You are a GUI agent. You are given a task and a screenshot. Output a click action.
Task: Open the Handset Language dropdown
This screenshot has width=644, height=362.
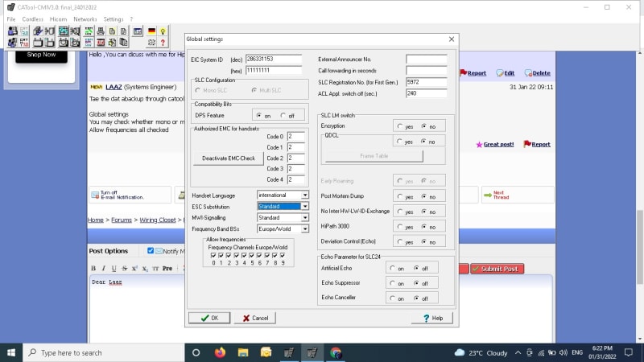(x=305, y=195)
